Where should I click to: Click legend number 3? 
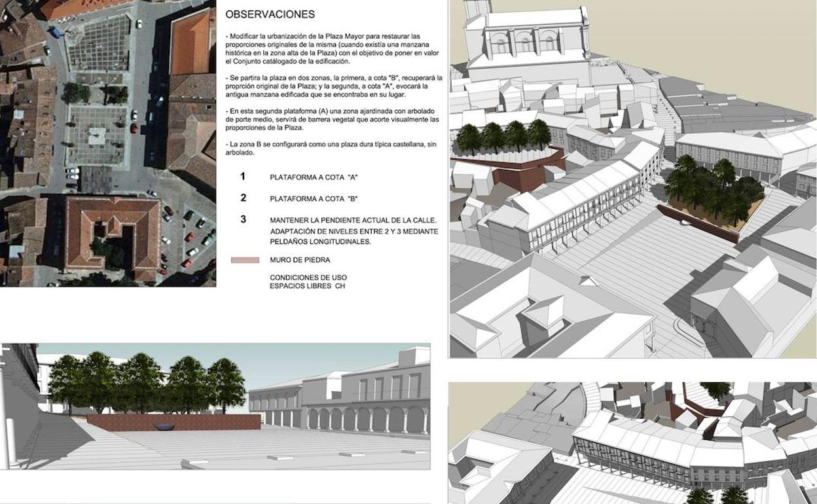[x=243, y=219]
